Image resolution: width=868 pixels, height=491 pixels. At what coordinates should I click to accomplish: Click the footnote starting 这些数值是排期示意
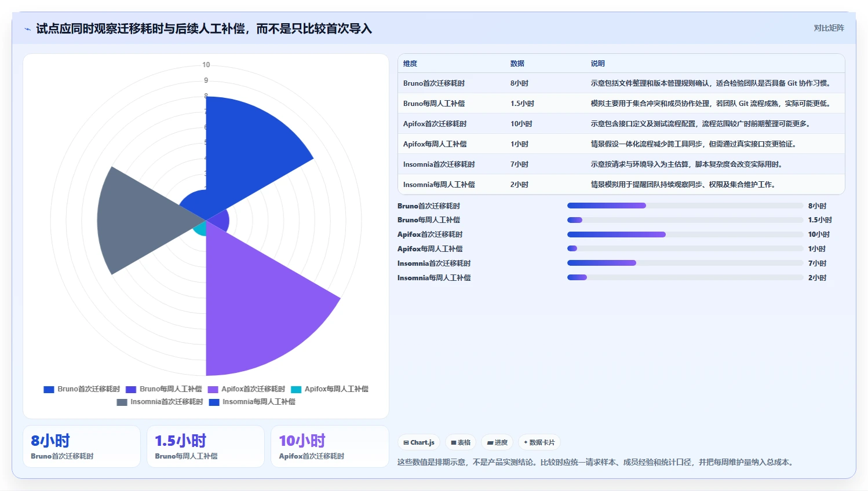tap(596, 462)
